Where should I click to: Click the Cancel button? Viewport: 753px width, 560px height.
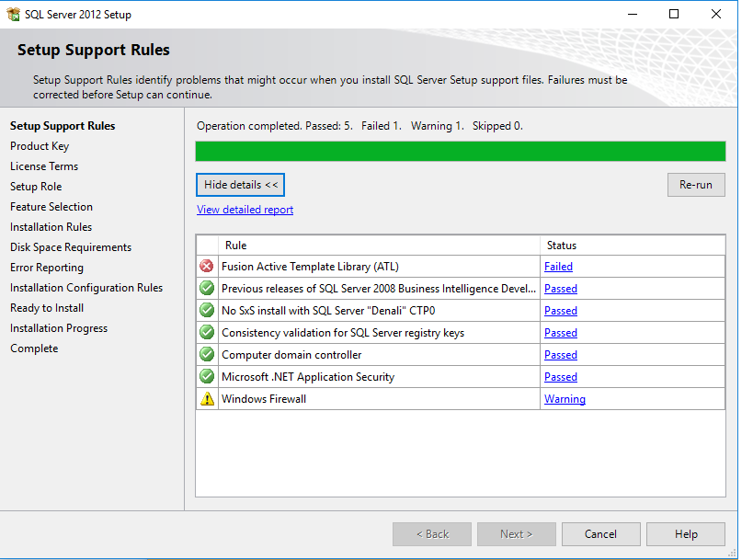600,534
